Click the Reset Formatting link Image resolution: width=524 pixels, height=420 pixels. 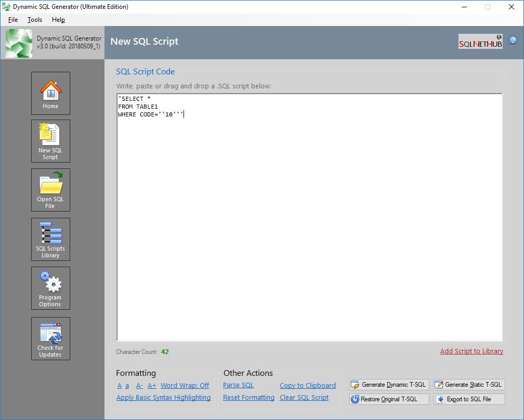tap(248, 398)
